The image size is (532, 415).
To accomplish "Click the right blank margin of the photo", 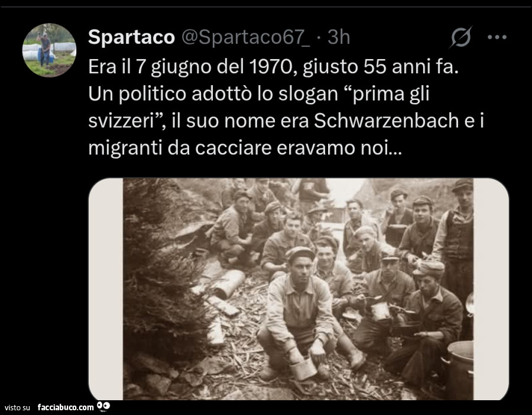I will click(491, 289).
